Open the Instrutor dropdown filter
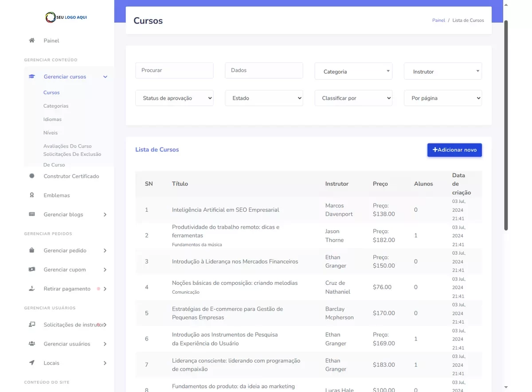 (x=442, y=71)
